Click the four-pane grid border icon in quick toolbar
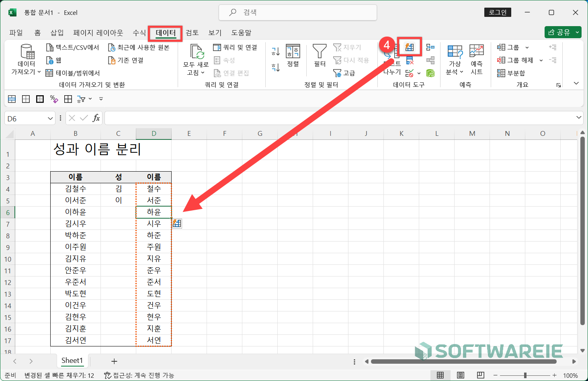 pyautogui.click(x=68, y=99)
